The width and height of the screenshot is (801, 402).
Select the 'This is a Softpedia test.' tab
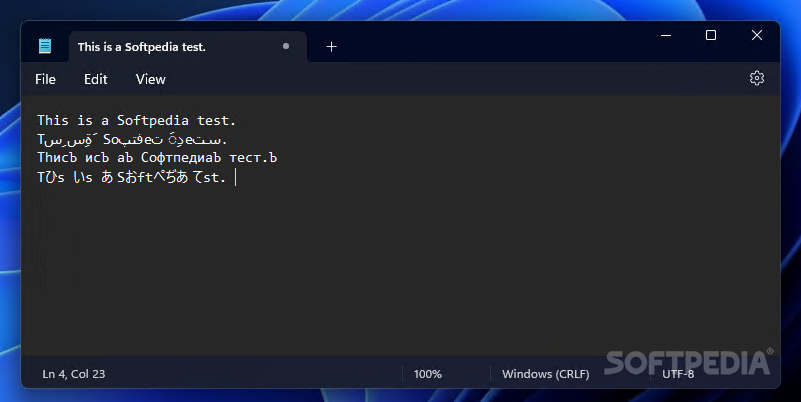187,47
